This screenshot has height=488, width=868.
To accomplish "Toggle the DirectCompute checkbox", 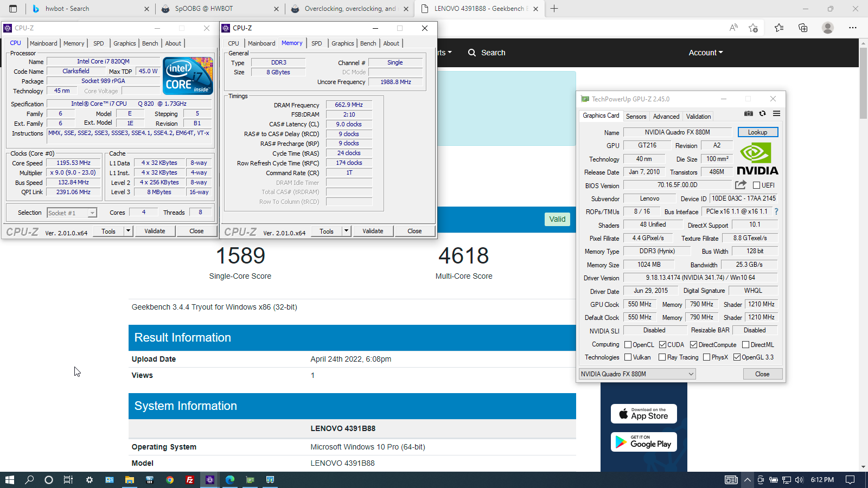I will click(x=693, y=345).
